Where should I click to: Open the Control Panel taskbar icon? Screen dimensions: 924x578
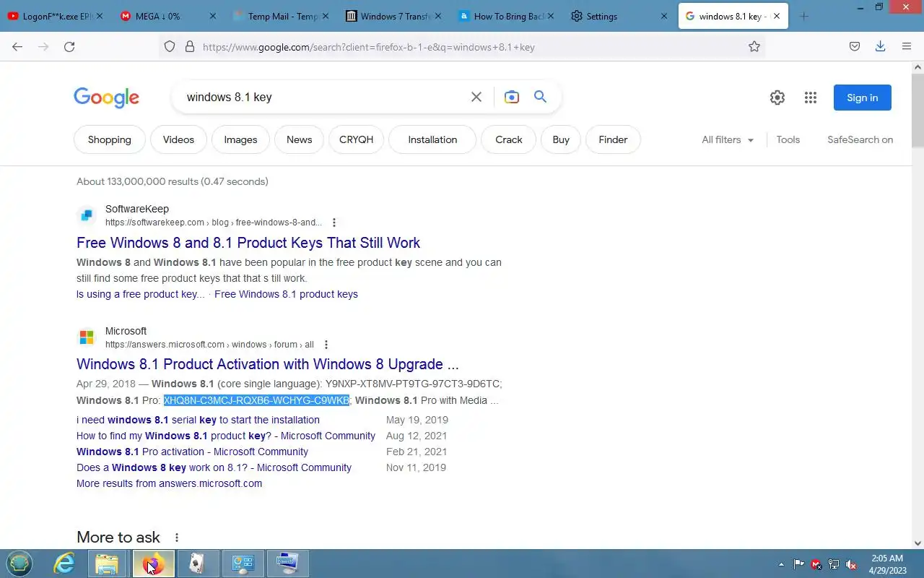tap(243, 564)
